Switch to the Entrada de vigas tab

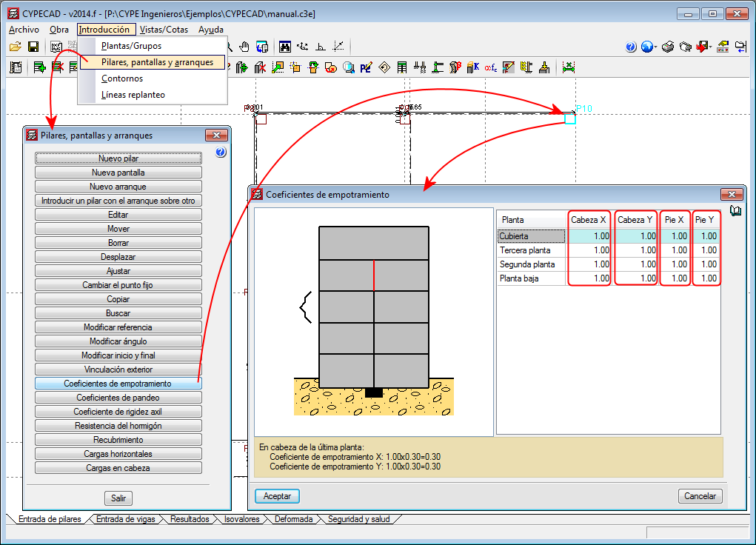(x=125, y=519)
